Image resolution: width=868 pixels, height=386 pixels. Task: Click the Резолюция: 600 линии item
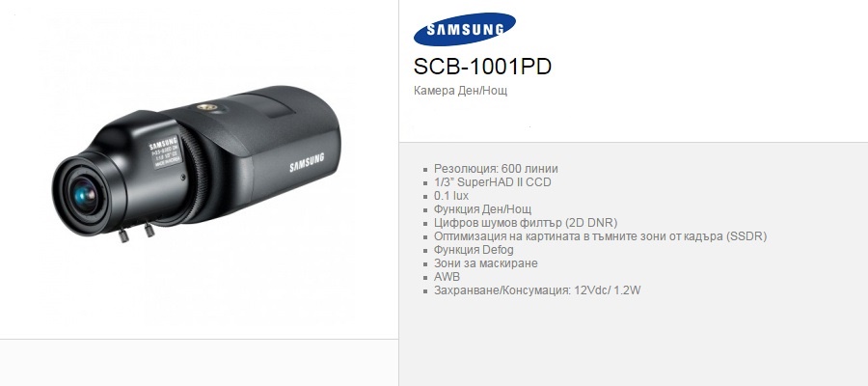coord(496,168)
